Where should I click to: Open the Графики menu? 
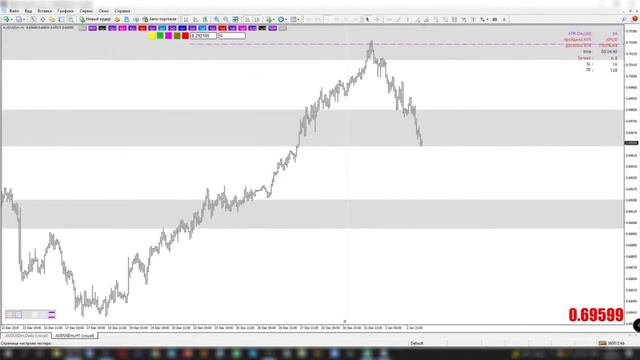[x=65, y=11]
